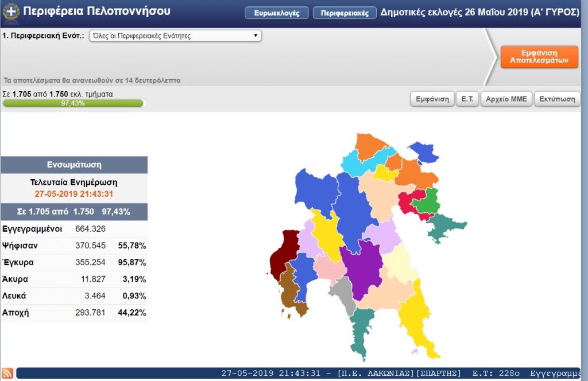Click the green 97,43% progress bar
This screenshot has width=588, height=381.
point(73,103)
